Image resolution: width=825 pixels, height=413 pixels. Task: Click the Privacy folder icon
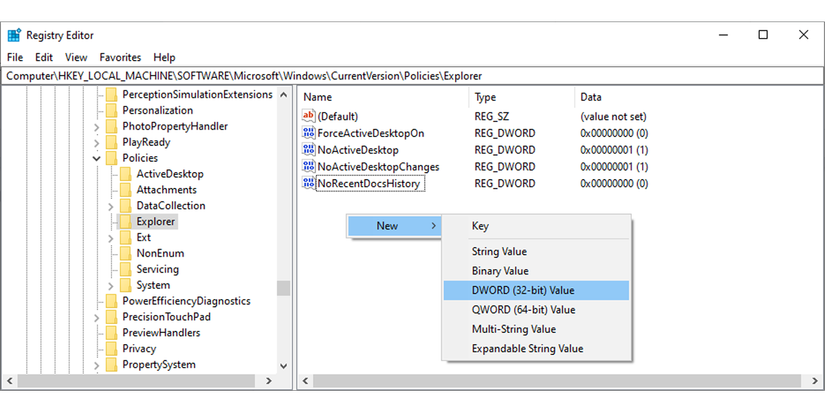pos(112,348)
